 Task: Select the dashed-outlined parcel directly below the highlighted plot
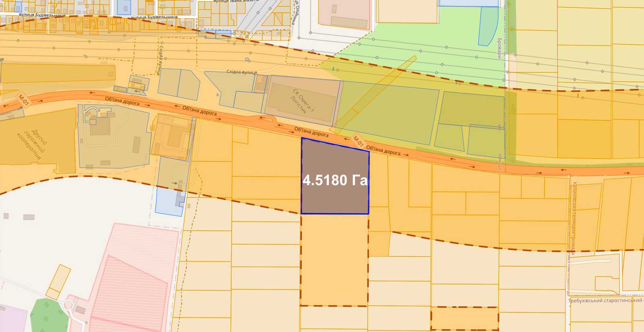[334, 260]
